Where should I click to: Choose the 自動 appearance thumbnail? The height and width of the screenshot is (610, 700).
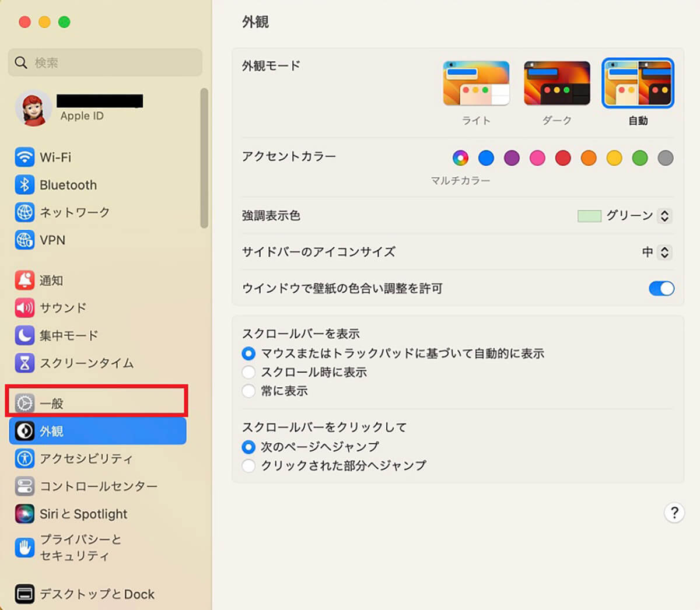click(638, 83)
